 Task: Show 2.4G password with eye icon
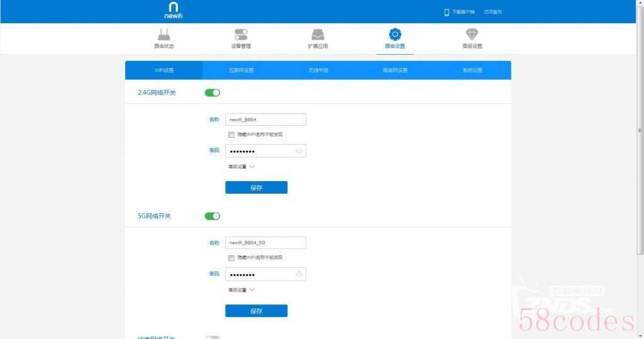click(299, 151)
